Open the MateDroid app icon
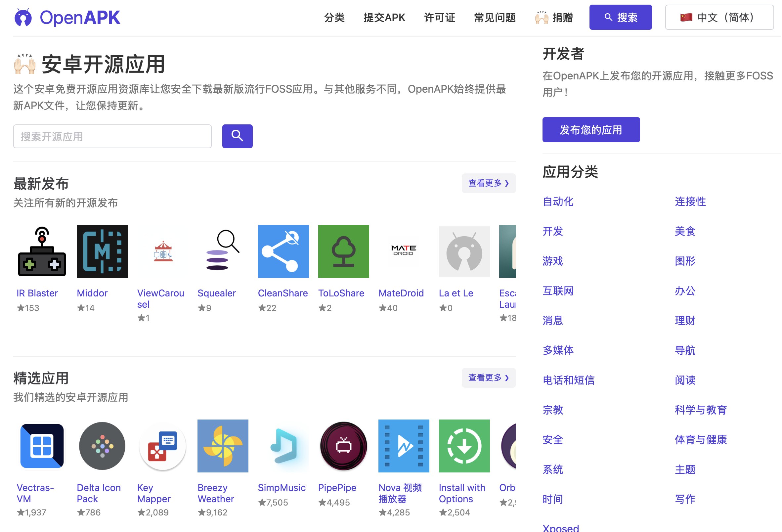The image size is (782, 532). [x=405, y=252]
